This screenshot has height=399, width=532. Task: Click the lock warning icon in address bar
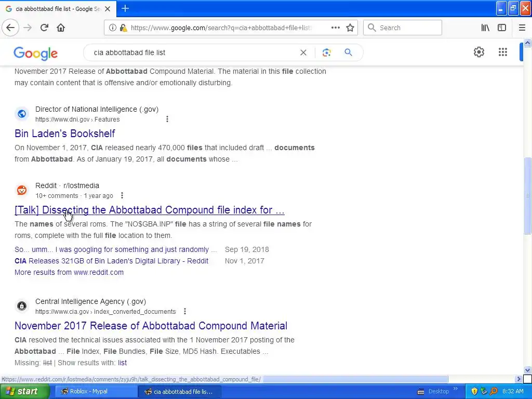coord(124,28)
